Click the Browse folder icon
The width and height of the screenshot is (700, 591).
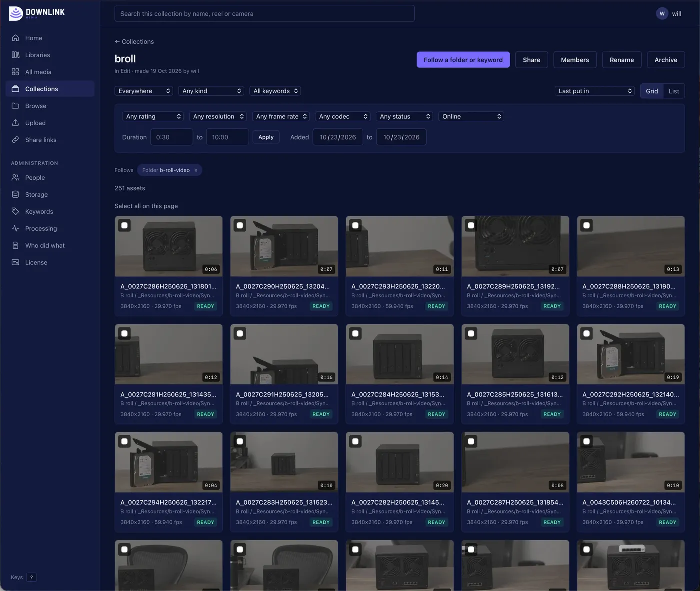(15, 106)
